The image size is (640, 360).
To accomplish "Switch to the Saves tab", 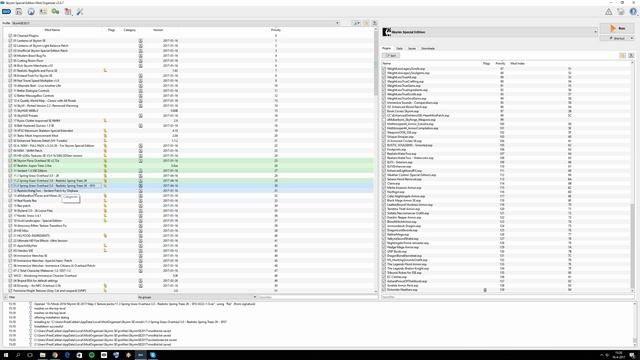I will [412, 49].
